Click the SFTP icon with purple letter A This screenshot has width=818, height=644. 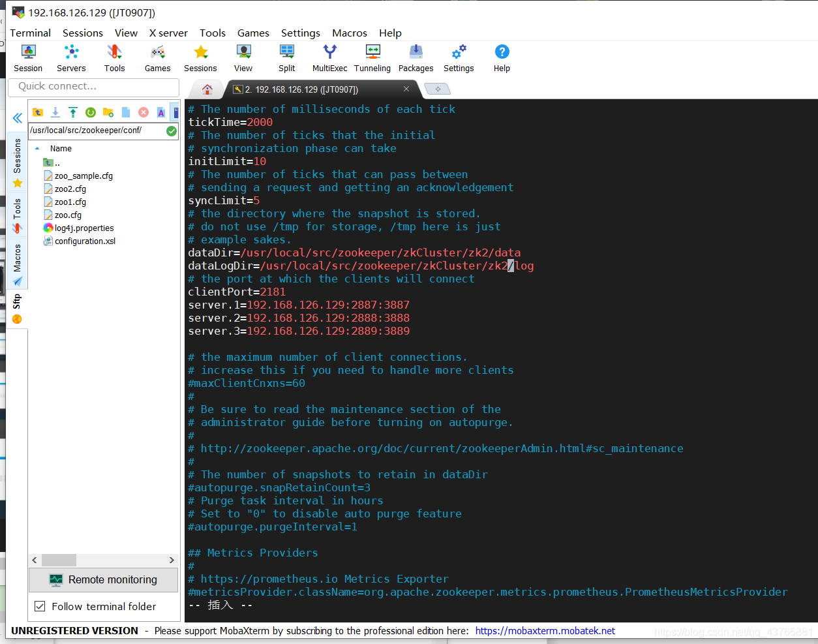click(x=161, y=112)
